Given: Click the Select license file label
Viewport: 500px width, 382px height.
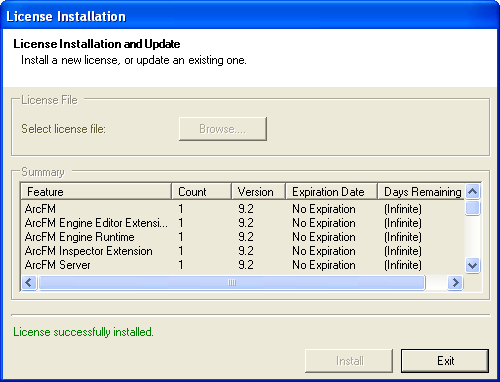Looking at the screenshot, I should tap(63, 129).
